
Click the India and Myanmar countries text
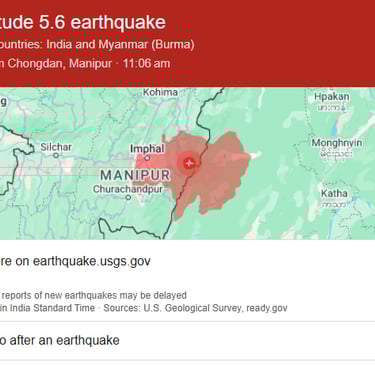click(120, 44)
